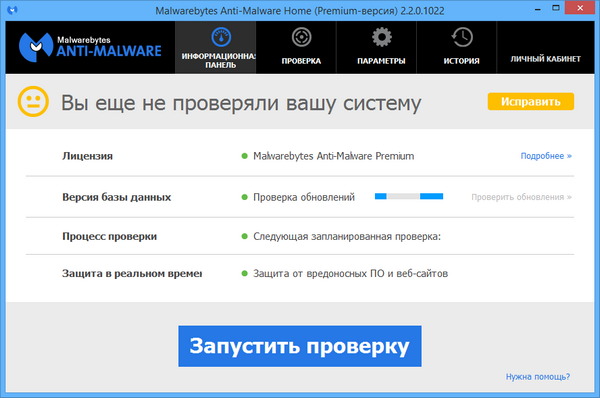Viewport: 600px width, 398px height.
Task: Click the Malwarebytes Anti-Malware Premium license text
Action: (x=333, y=156)
